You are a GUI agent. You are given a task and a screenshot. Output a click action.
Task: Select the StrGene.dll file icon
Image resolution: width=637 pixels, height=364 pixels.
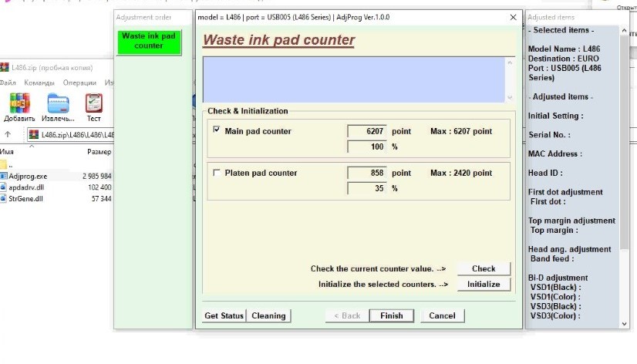pos(4,199)
